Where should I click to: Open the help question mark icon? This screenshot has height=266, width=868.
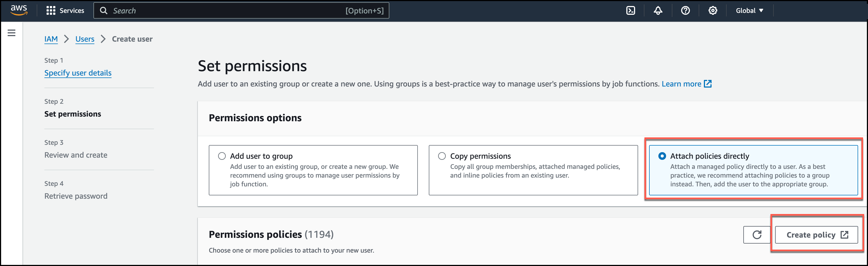pos(685,10)
